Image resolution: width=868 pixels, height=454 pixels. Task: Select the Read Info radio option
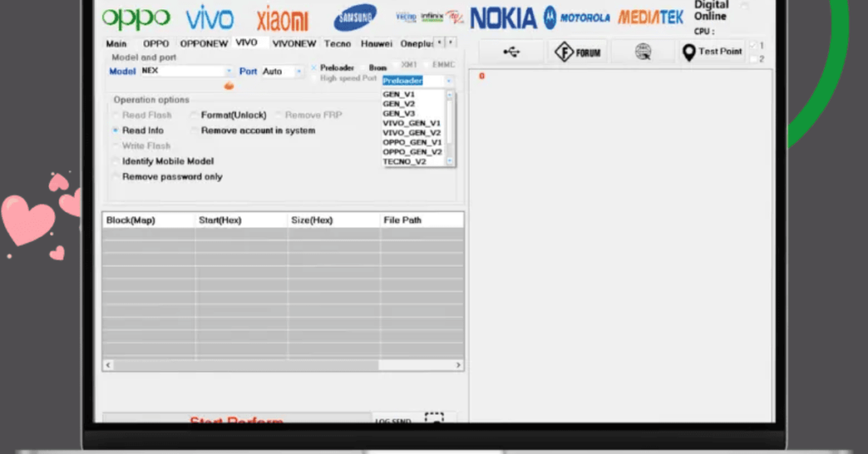[x=138, y=130]
